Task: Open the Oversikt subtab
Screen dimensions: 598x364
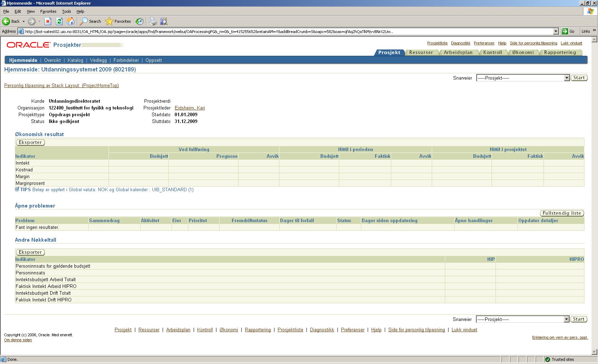Action: click(52, 60)
